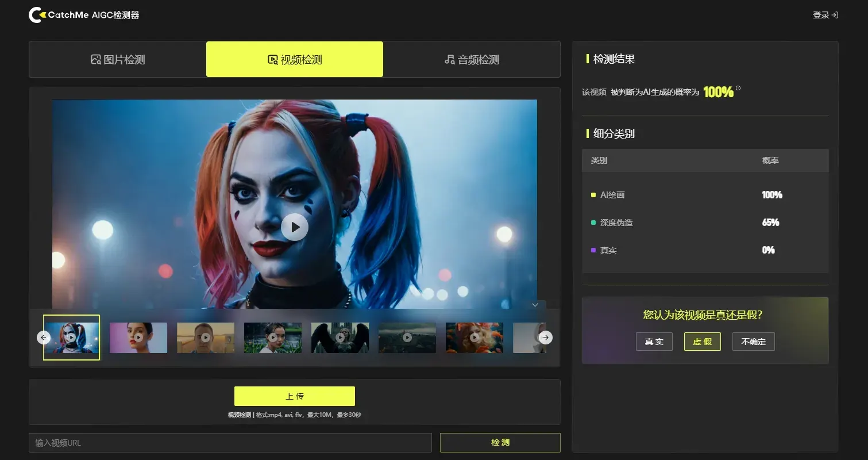Select the orange flowers woman thumbnail
The width and height of the screenshot is (868, 460).
click(x=474, y=338)
